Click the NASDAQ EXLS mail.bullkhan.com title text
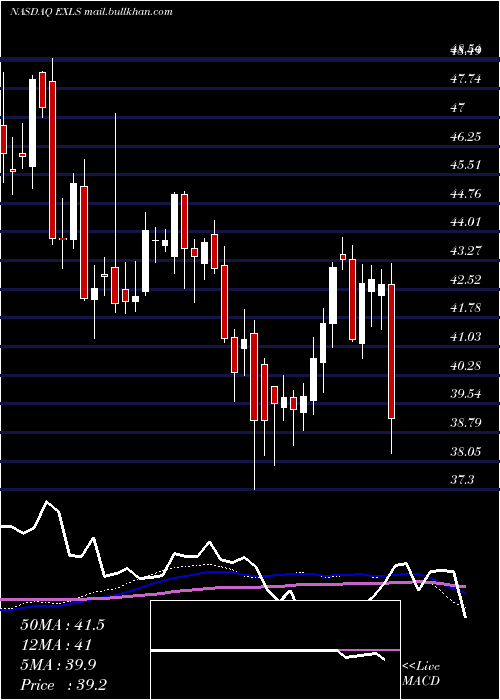Screen dimensions: 500x700 click(91, 12)
